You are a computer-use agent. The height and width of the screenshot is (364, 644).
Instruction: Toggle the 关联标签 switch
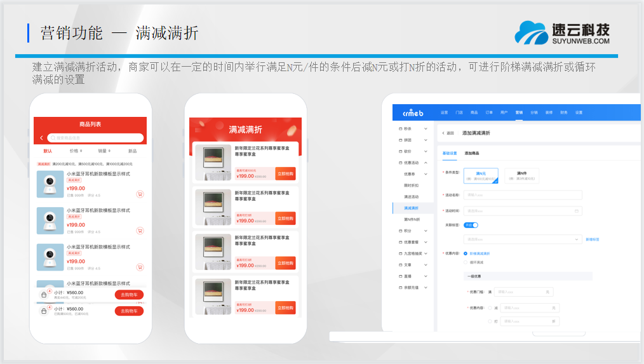[471, 225]
